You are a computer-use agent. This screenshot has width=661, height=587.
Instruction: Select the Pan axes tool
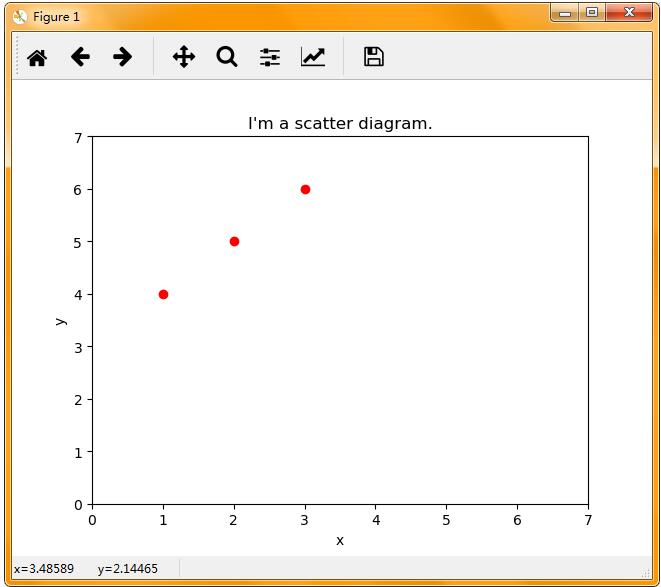click(x=184, y=57)
